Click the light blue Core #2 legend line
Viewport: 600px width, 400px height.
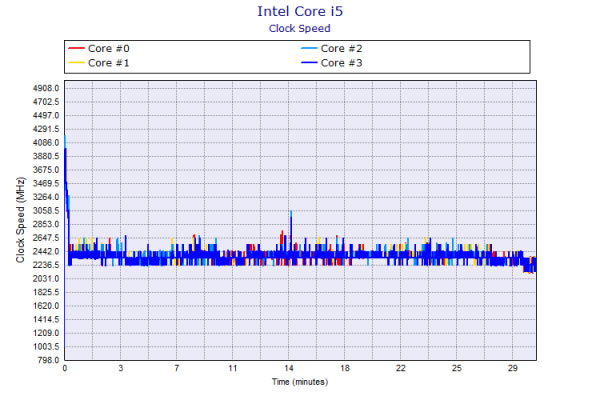(x=309, y=48)
